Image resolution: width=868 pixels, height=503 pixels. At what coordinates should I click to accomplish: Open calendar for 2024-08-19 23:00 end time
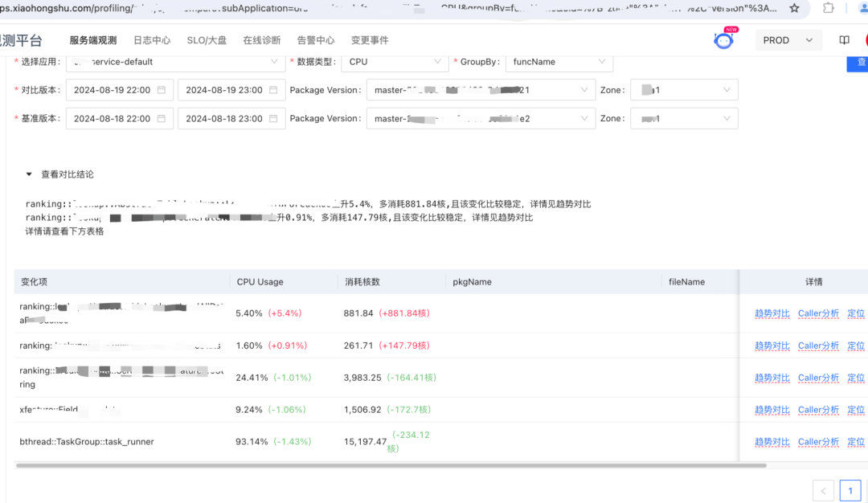273,90
